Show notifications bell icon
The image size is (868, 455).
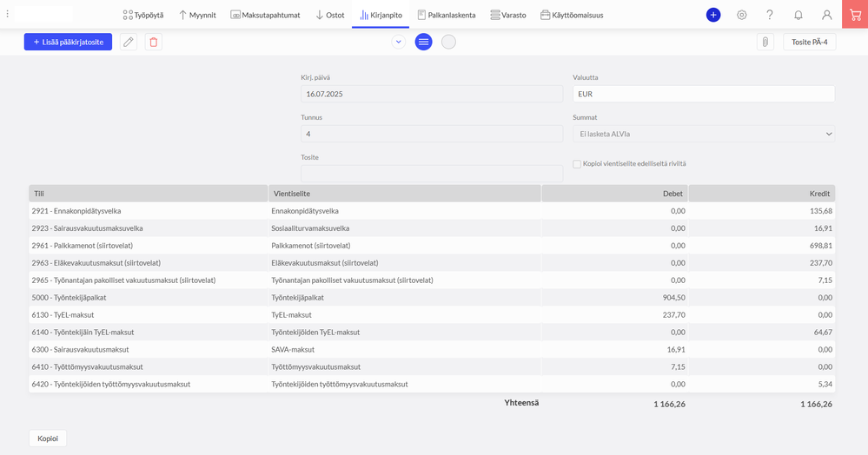798,15
